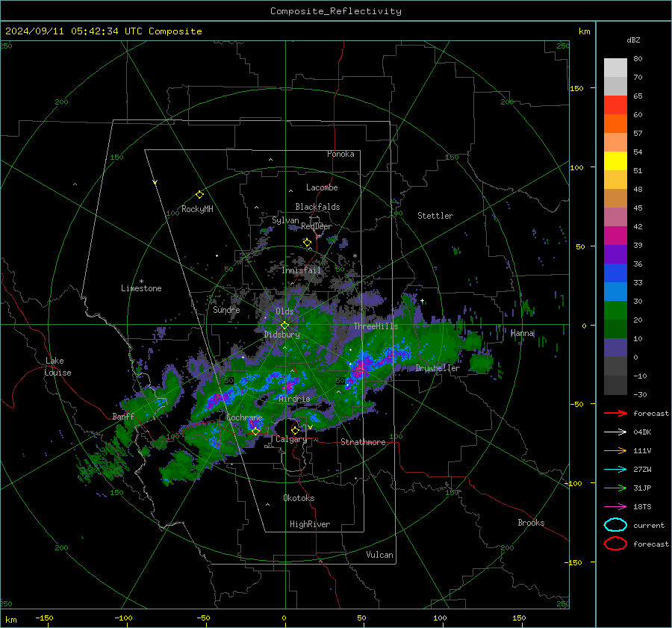This screenshot has height=628, width=672.
Task: Click the Didsbury city label
Action: 281,335
